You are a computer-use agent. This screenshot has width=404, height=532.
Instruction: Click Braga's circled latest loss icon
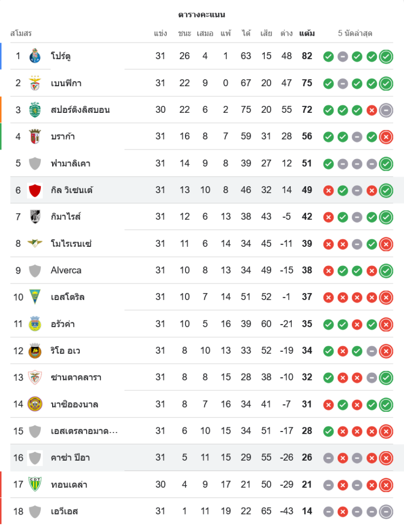[x=386, y=136]
